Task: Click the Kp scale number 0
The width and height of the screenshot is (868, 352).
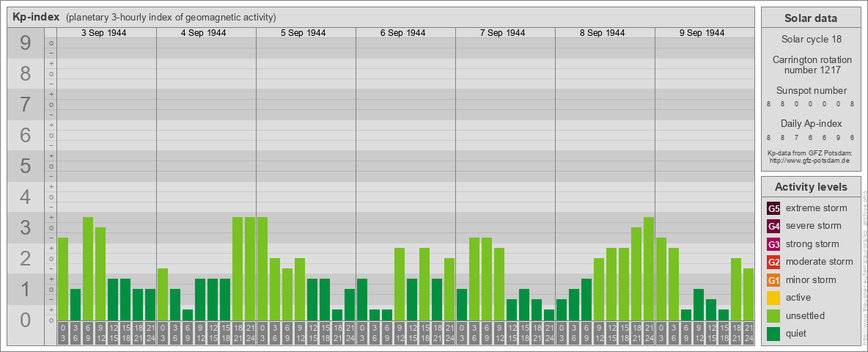Action: tap(25, 320)
